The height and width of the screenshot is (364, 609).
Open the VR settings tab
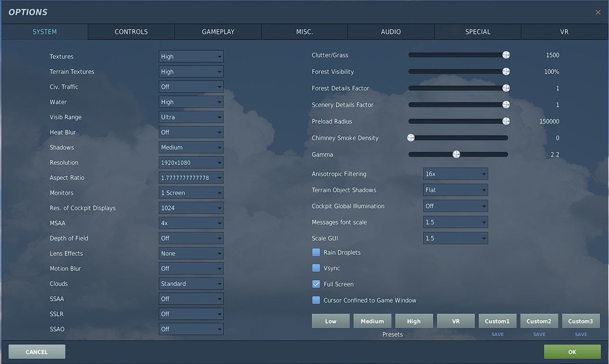(564, 32)
